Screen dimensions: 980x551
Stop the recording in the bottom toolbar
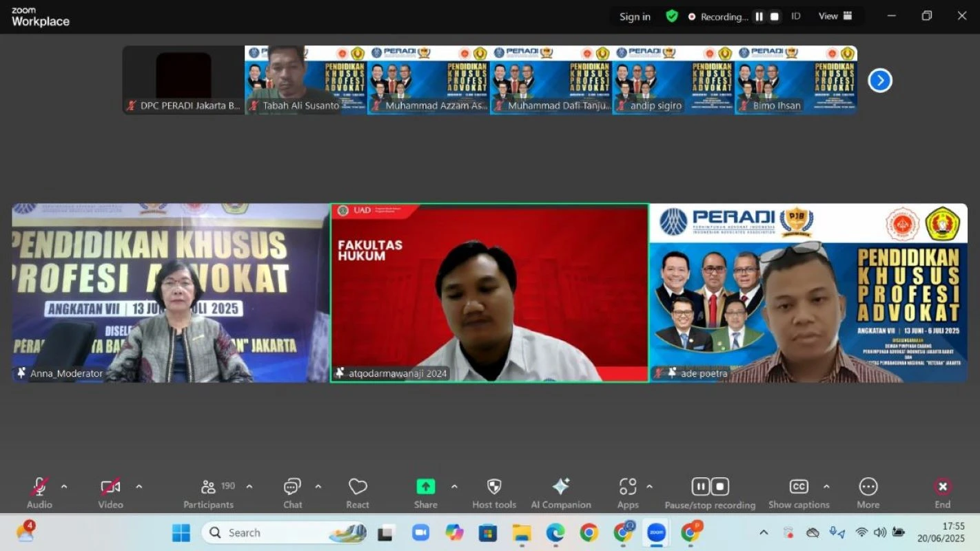tap(719, 487)
